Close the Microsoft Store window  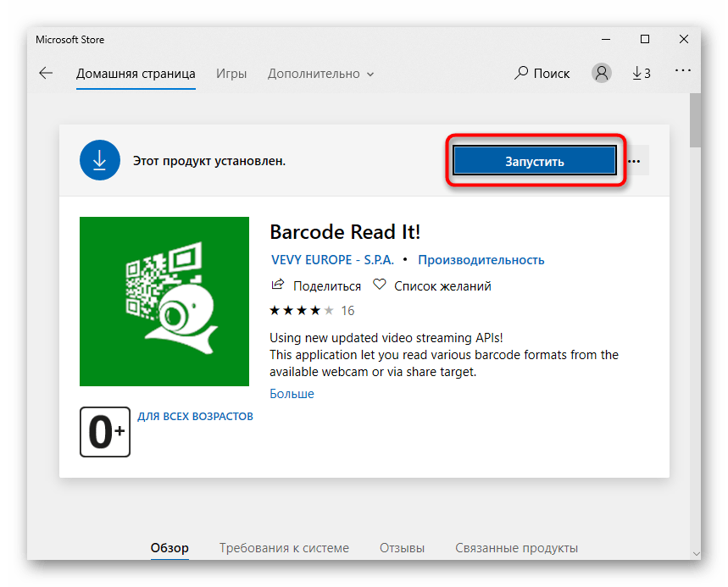[684, 40]
